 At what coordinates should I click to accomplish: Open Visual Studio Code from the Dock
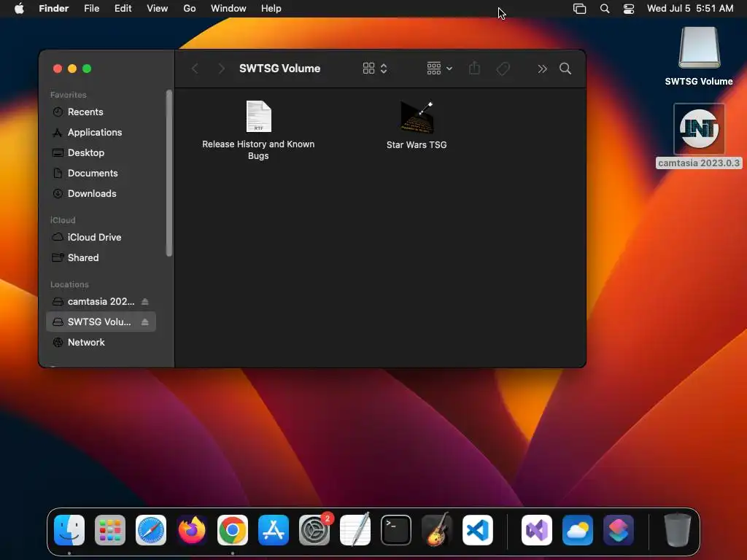[x=478, y=530]
